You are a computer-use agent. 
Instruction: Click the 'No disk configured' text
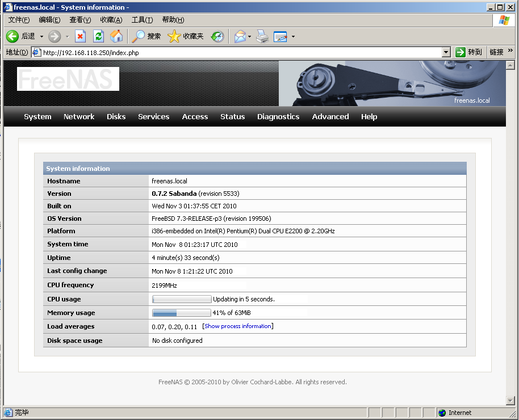pyautogui.click(x=177, y=341)
